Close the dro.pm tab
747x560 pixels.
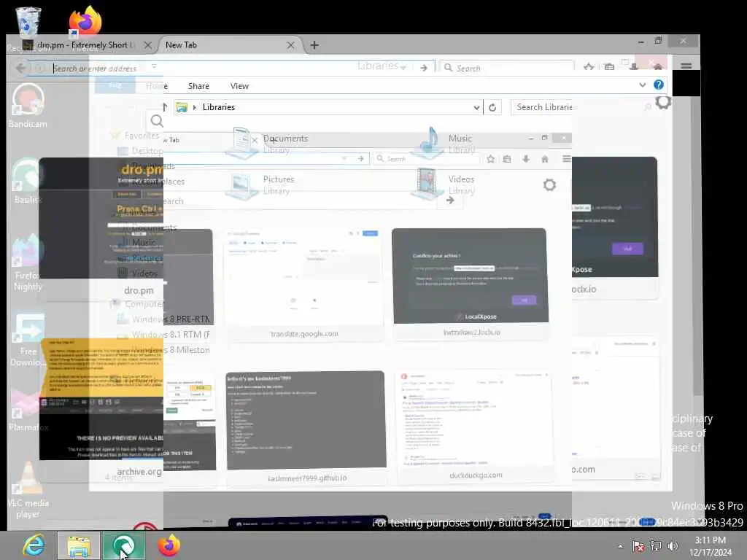(147, 45)
